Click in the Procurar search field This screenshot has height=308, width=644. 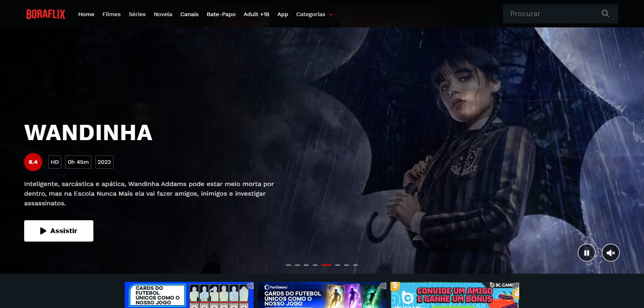tap(551, 14)
